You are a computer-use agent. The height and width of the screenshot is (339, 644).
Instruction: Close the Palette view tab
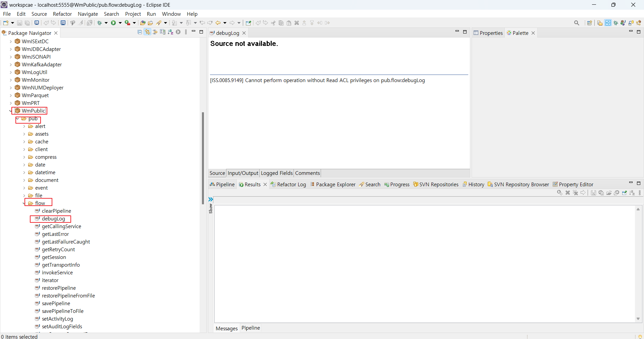tap(533, 33)
